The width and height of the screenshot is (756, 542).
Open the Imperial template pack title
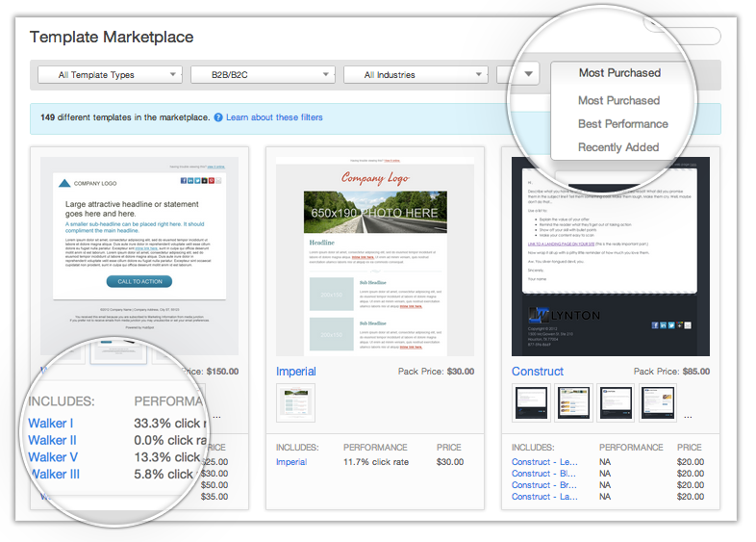(296, 372)
